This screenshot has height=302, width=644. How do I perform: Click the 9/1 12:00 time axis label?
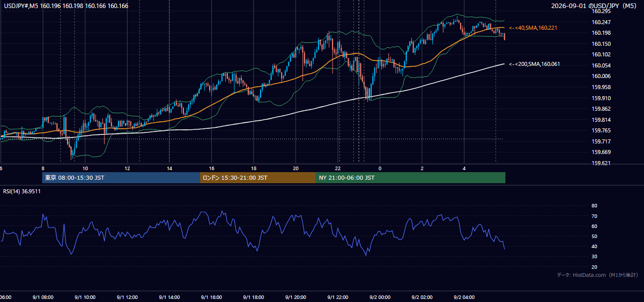click(127, 297)
